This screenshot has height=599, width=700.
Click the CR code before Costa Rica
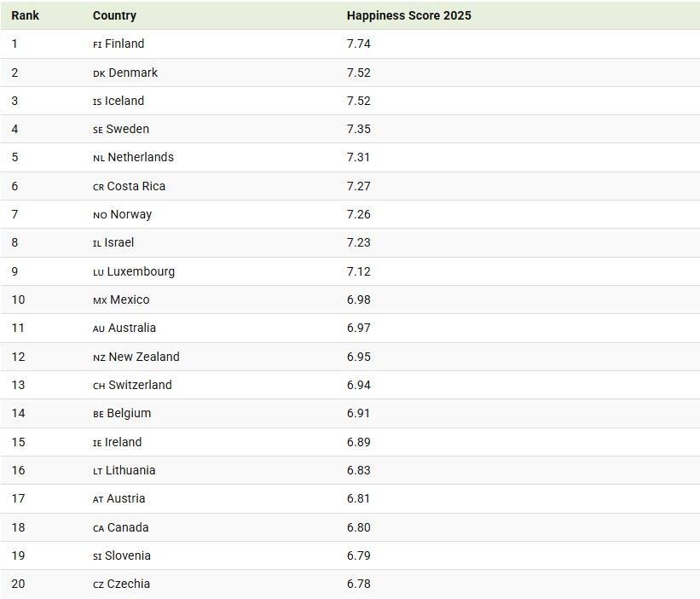coord(98,187)
